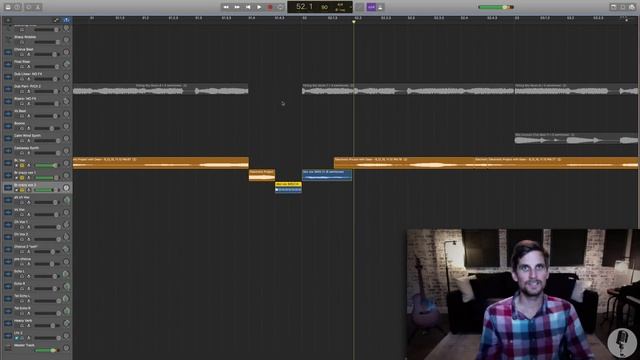Select the blue audio region in arrangement
This screenshot has width=640, height=360.
coord(327,175)
